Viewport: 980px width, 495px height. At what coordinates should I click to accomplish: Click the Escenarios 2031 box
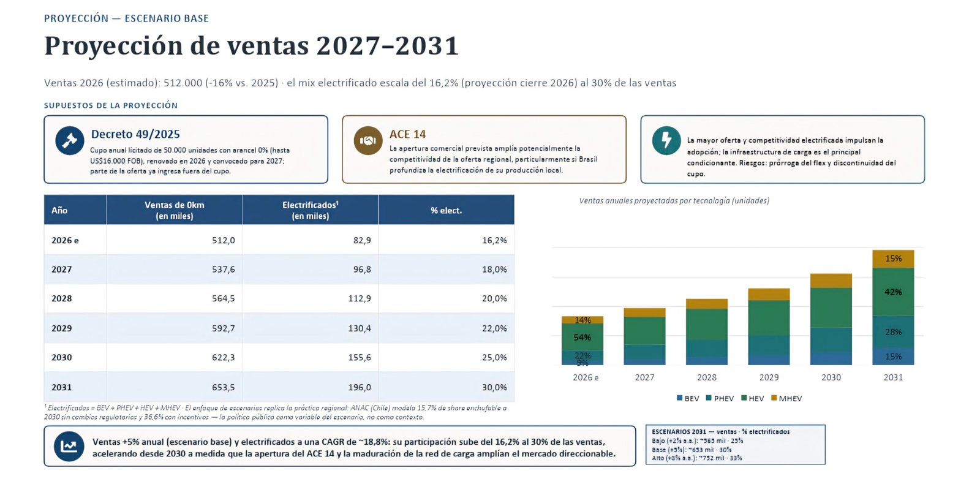click(735, 445)
